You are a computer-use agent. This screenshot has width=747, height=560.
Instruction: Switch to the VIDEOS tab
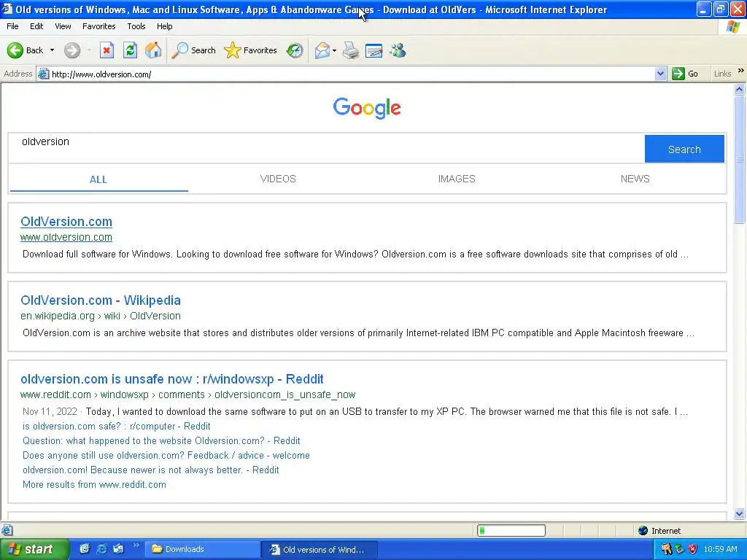(x=278, y=179)
